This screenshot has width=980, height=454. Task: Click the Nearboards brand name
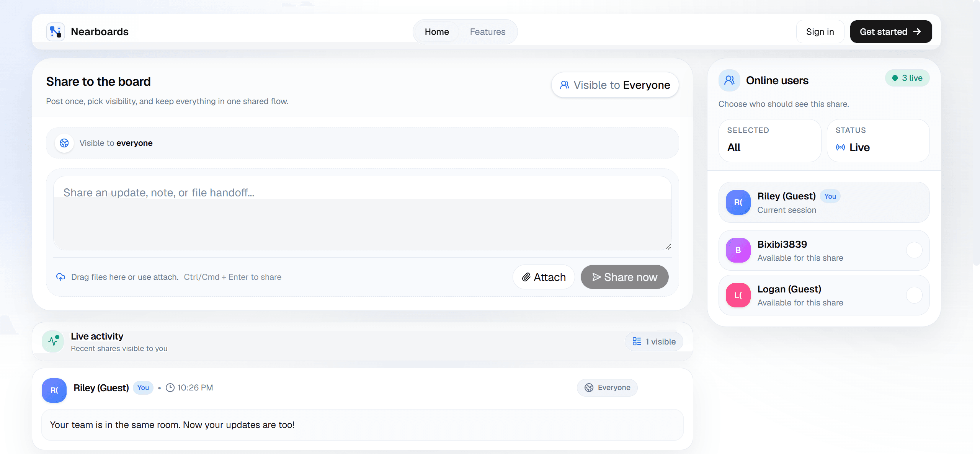[x=100, y=32]
